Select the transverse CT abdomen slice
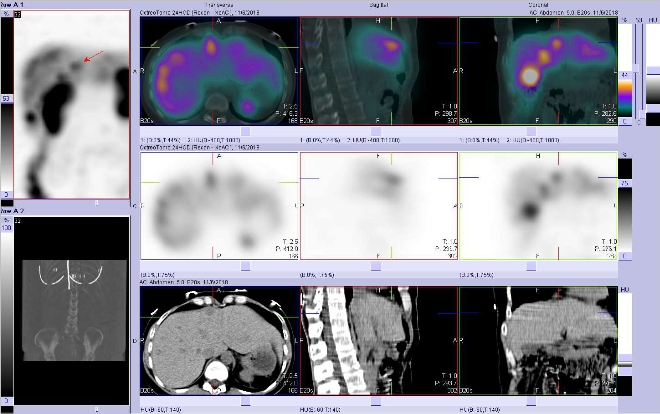660x414 pixels. coord(219,341)
